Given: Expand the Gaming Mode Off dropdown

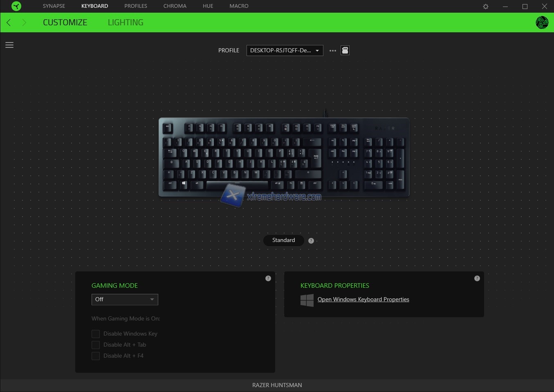Looking at the screenshot, I should tap(125, 300).
